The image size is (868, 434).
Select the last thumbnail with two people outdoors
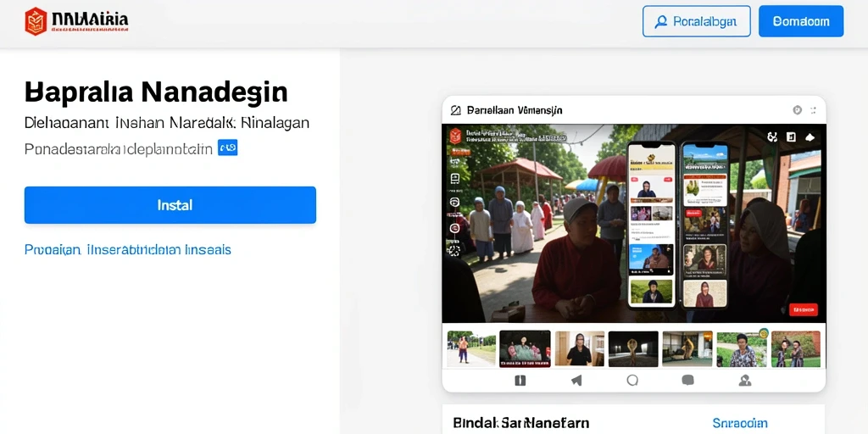pos(795,348)
